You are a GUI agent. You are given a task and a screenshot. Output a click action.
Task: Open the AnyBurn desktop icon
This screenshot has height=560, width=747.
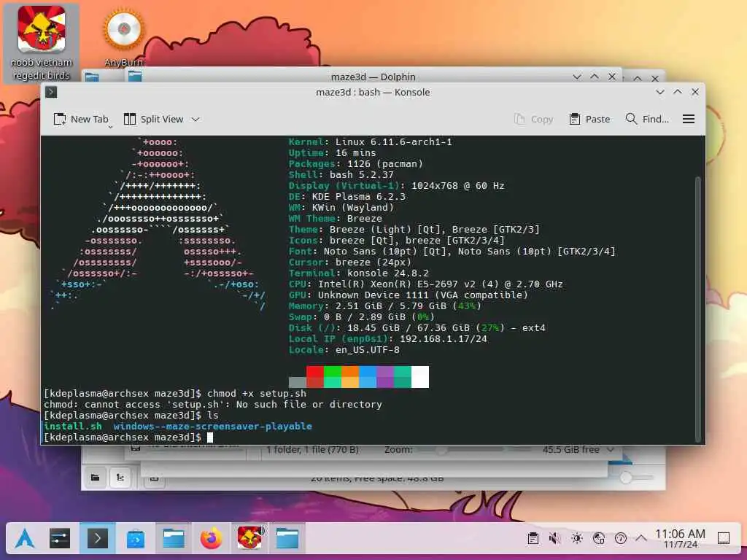coord(124,38)
